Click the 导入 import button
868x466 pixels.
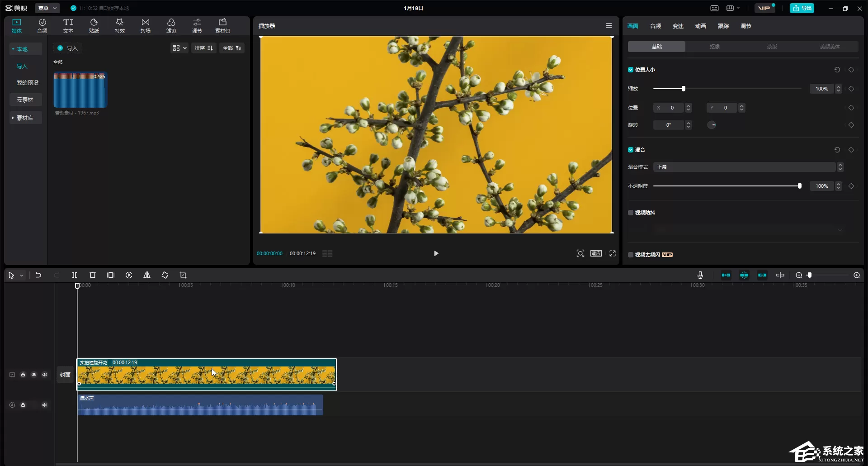pos(68,48)
